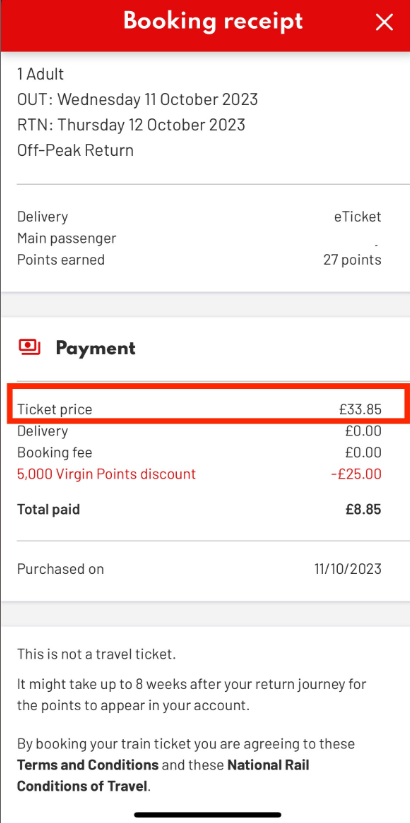Open the Terms and Conditions link
Screen dimensions: 410x823
88,765
